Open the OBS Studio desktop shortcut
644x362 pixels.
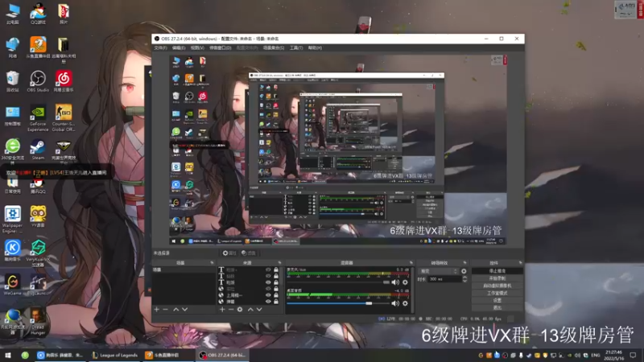38,81
